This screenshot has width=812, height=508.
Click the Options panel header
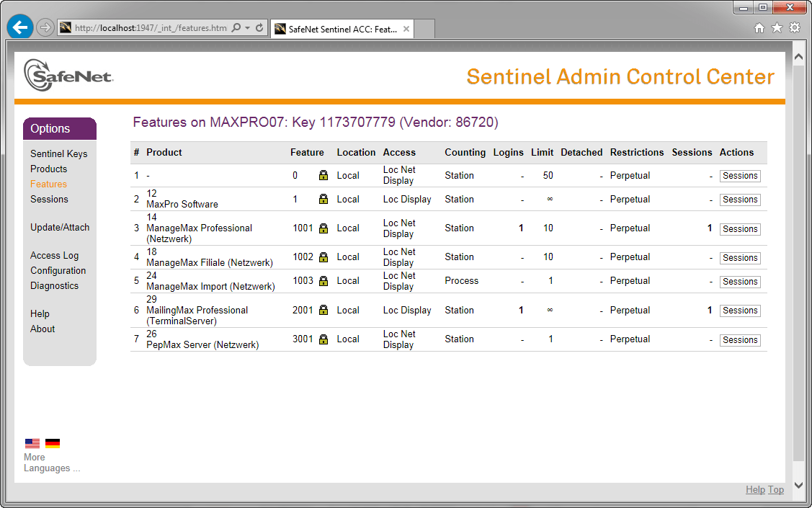[x=60, y=128]
